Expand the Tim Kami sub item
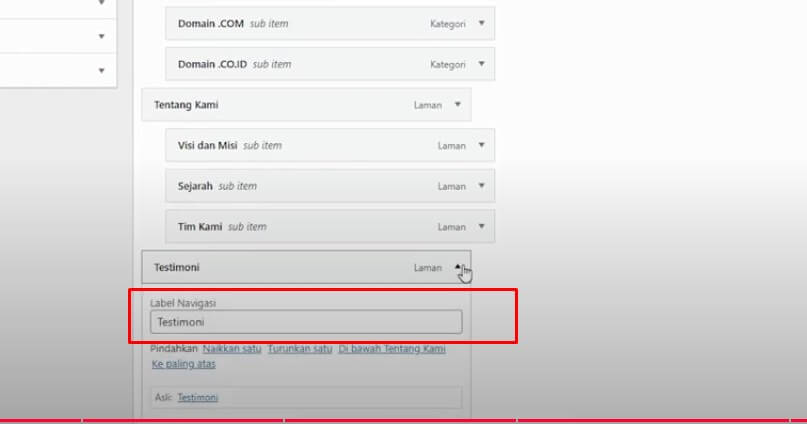This screenshot has width=807, height=424. (481, 226)
